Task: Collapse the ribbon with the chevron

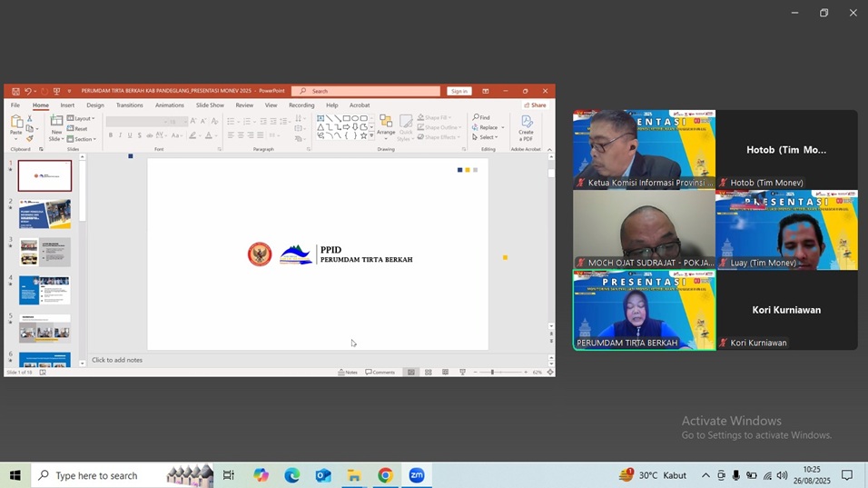Action: click(x=549, y=150)
